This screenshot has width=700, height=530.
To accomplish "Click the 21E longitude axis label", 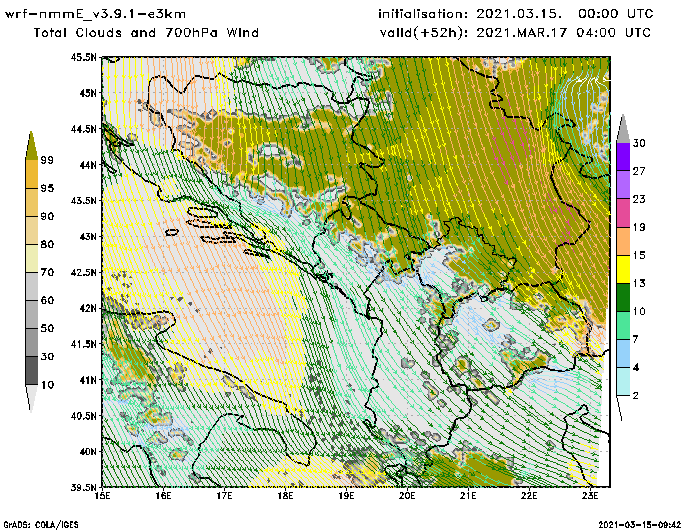I will pos(468,496).
